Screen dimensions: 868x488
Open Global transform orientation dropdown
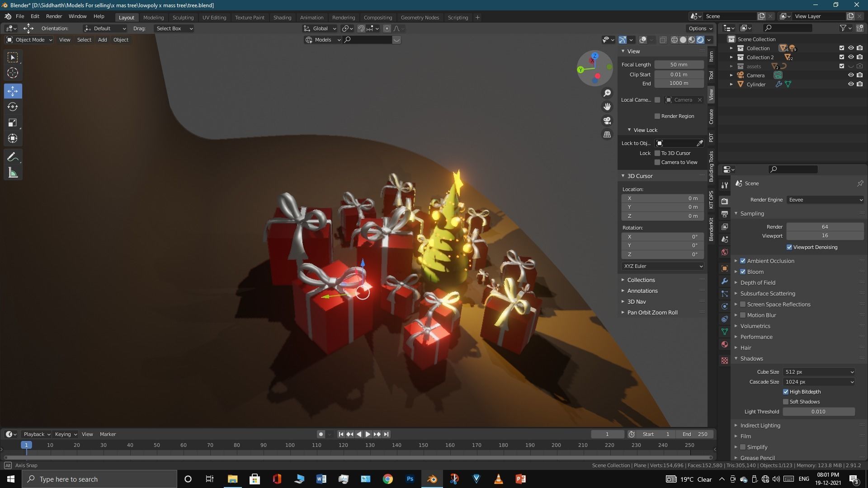point(320,28)
